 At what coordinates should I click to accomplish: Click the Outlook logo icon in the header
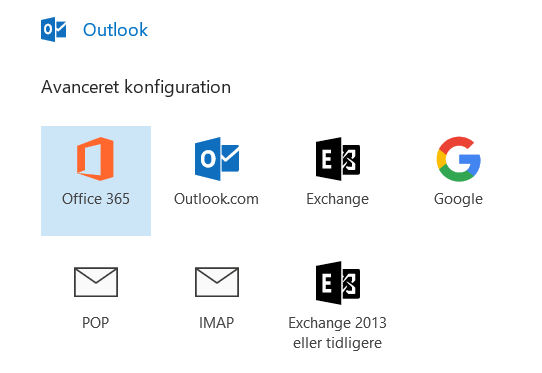[54, 29]
